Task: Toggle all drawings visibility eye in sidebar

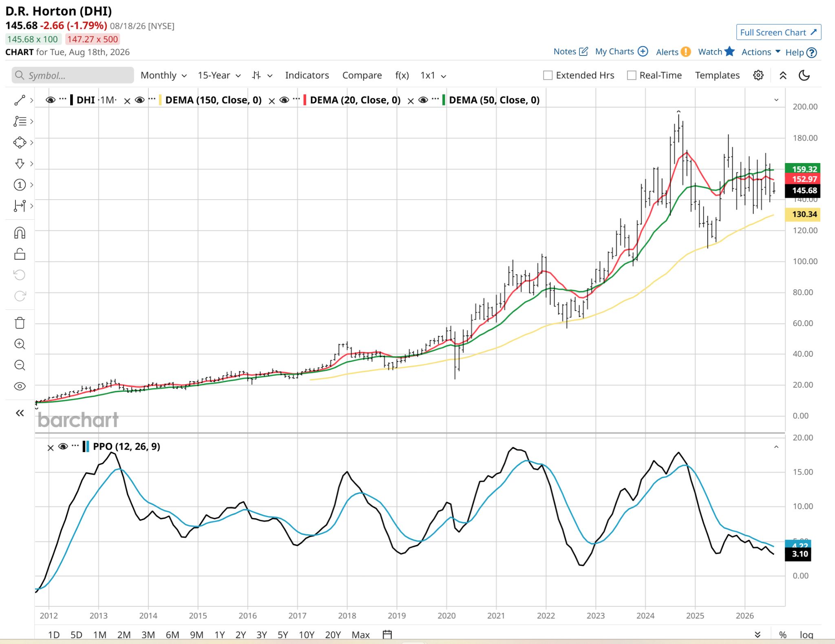Action: pos(20,386)
